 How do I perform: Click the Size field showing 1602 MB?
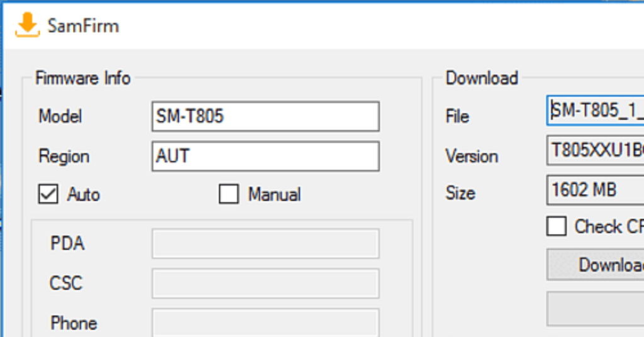[x=595, y=190]
